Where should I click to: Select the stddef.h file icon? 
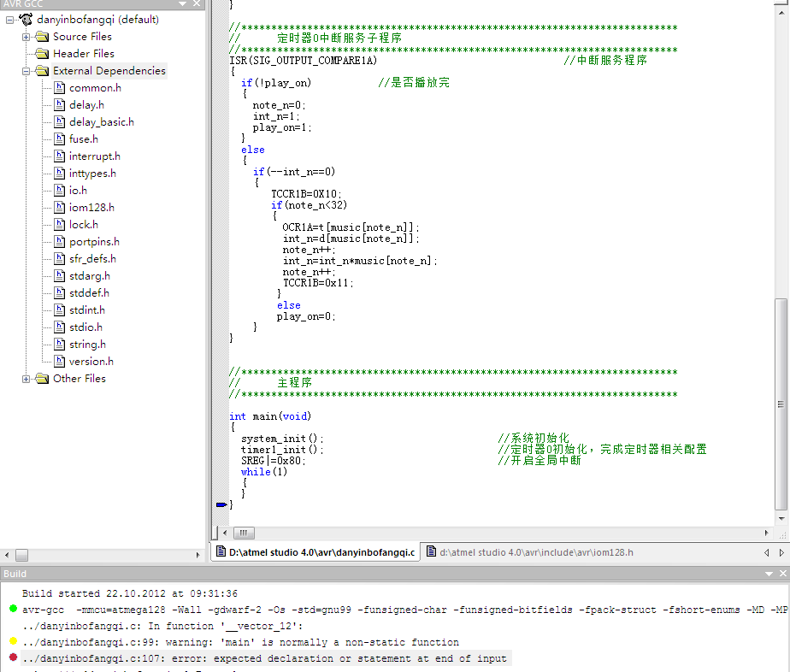tap(60, 294)
